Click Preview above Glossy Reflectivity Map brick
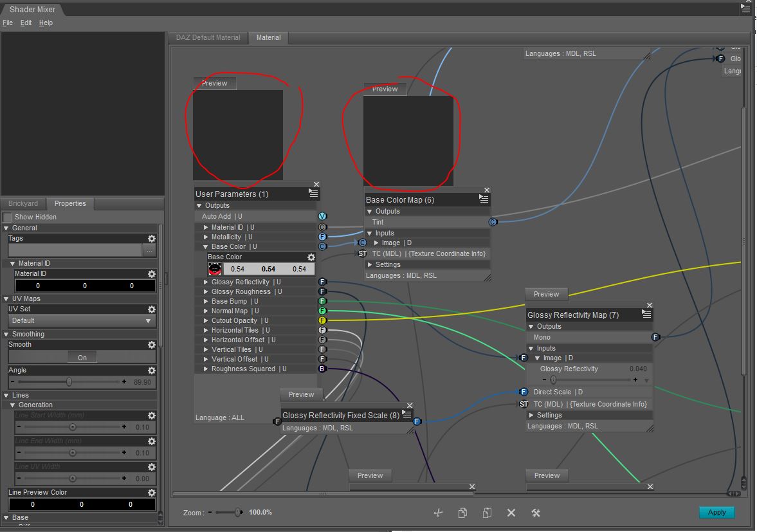This screenshot has width=757, height=532. [x=547, y=294]
